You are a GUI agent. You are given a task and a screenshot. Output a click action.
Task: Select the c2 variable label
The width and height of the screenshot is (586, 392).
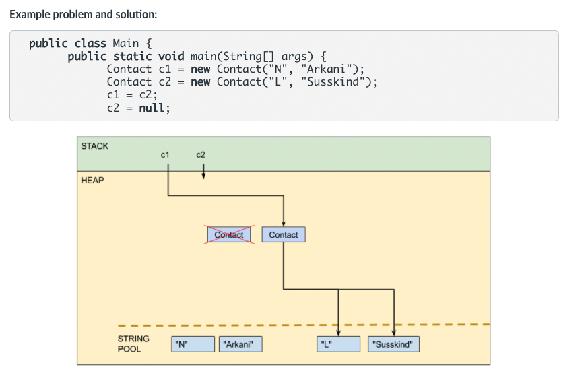point(201,155)
